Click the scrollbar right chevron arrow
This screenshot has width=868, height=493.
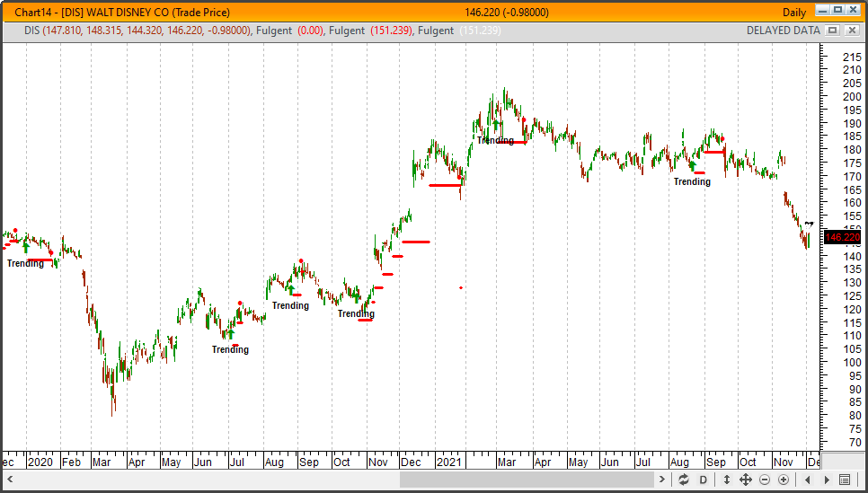click(x=661, y=480)
